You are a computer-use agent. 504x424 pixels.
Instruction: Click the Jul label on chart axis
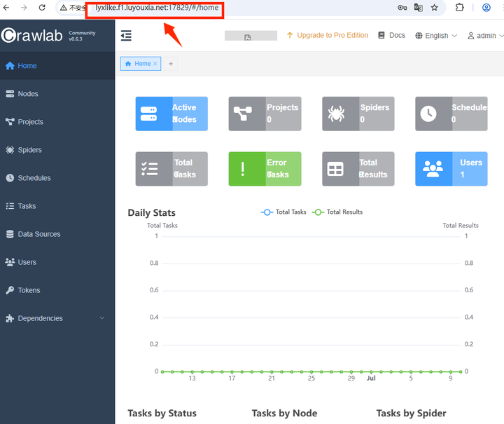pyautogui.click(x=371, y=378)
